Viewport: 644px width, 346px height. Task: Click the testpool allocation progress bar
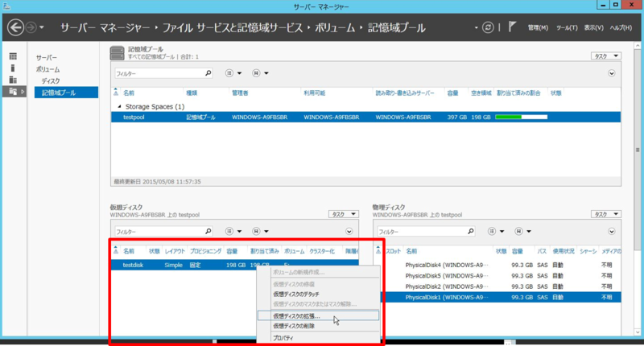coord(521,117)
